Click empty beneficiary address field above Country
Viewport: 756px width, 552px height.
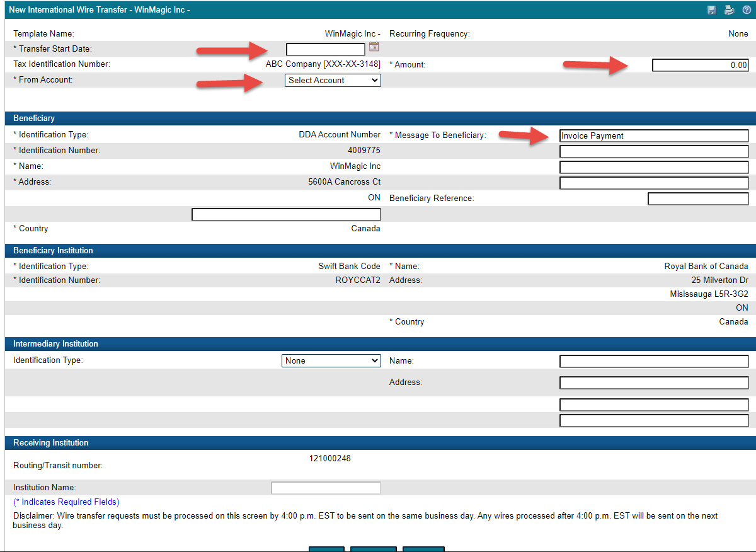(x=286, y=215)
